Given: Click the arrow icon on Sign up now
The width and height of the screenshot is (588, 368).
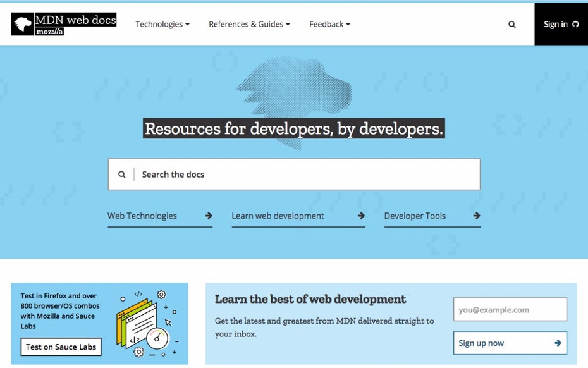Looking at the screenshot, I should click(x=557, y=343).
